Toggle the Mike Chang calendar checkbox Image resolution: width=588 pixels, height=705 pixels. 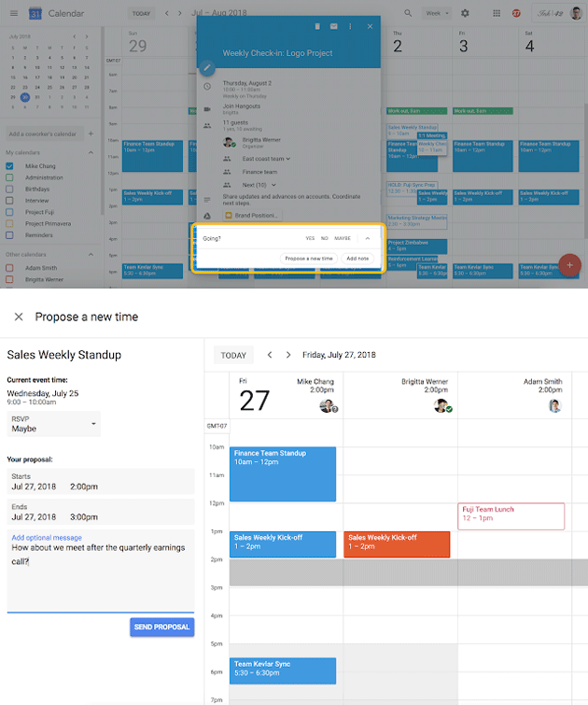10,165
